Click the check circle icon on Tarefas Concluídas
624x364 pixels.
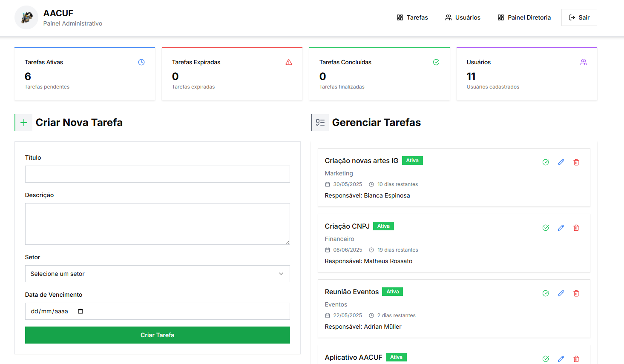click(x=436, y=62)
